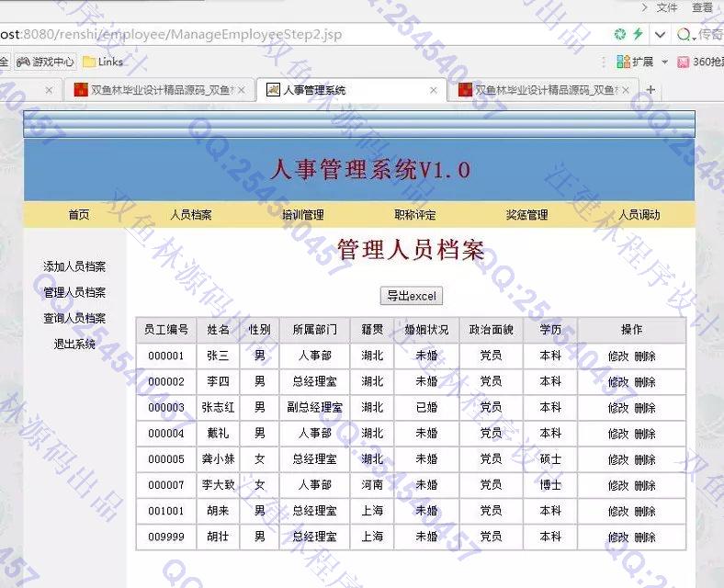Screen dimensions: 724x588
Task: Click 添加人员档案 sidebar link
Action: tap(74, 266)
